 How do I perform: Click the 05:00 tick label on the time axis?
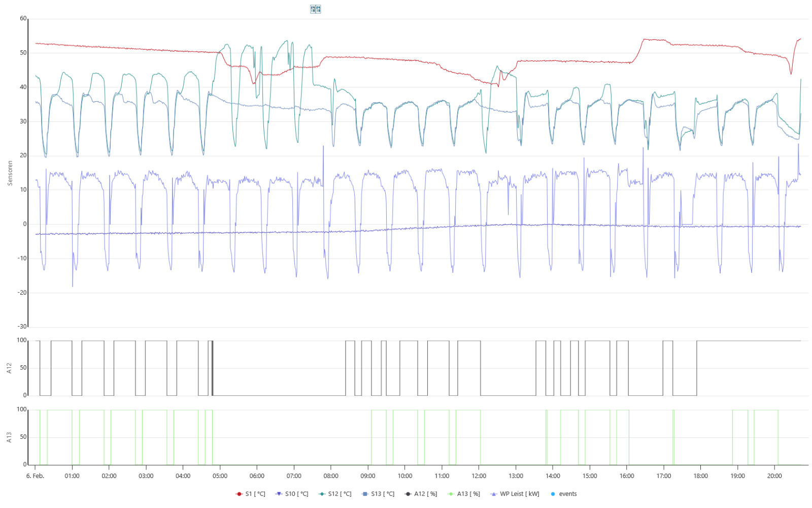[220, 476]
